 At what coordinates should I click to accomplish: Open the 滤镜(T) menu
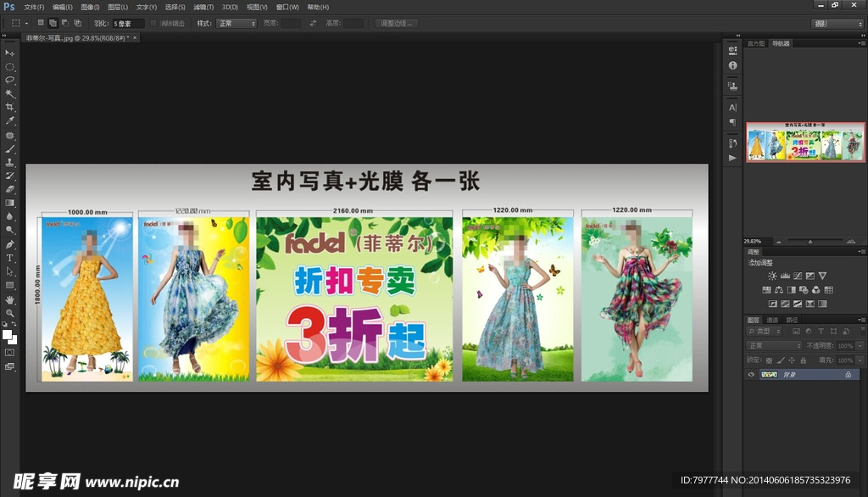202,7
